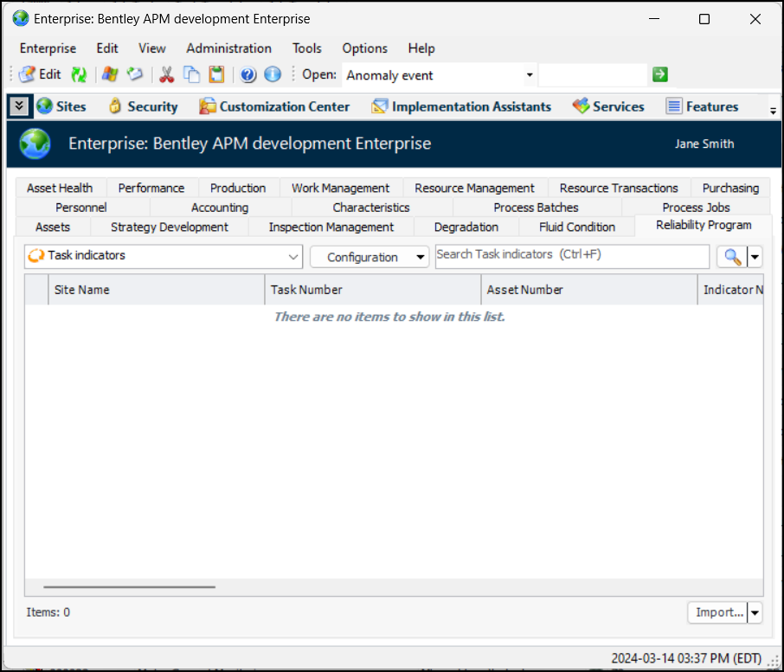Open Help via blue question mark icon
Screen dimensions: 784x672
pos(248,75)
